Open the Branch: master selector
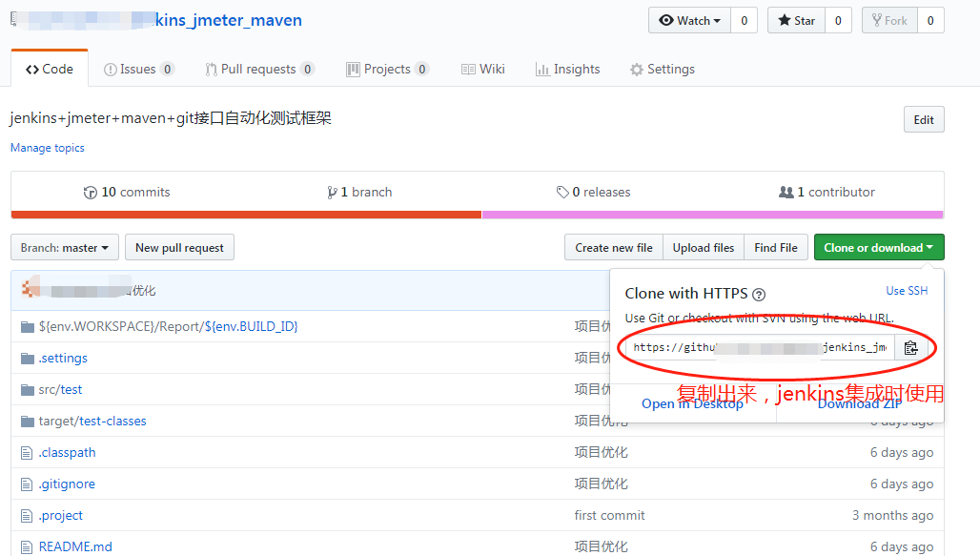 pyautogui.click(x=64, y=247)
